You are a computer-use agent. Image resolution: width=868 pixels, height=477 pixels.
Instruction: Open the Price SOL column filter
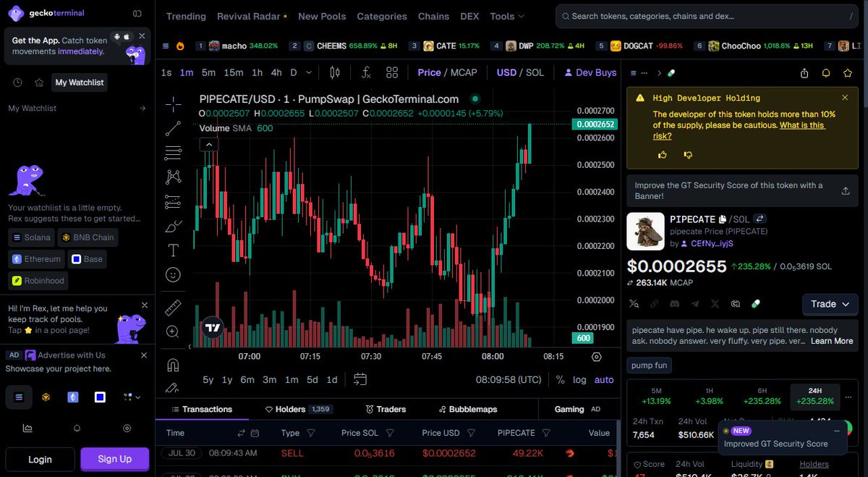tap(390, 433)
